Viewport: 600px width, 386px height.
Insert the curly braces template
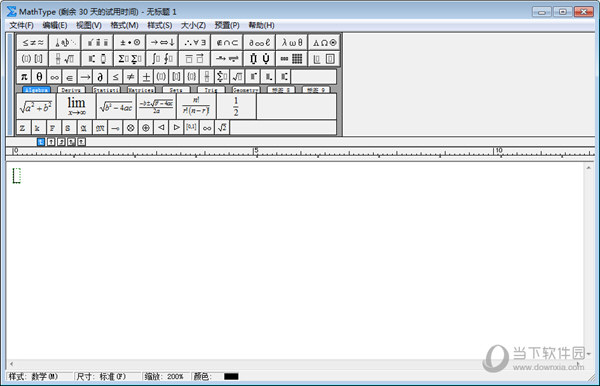point(191,77)
